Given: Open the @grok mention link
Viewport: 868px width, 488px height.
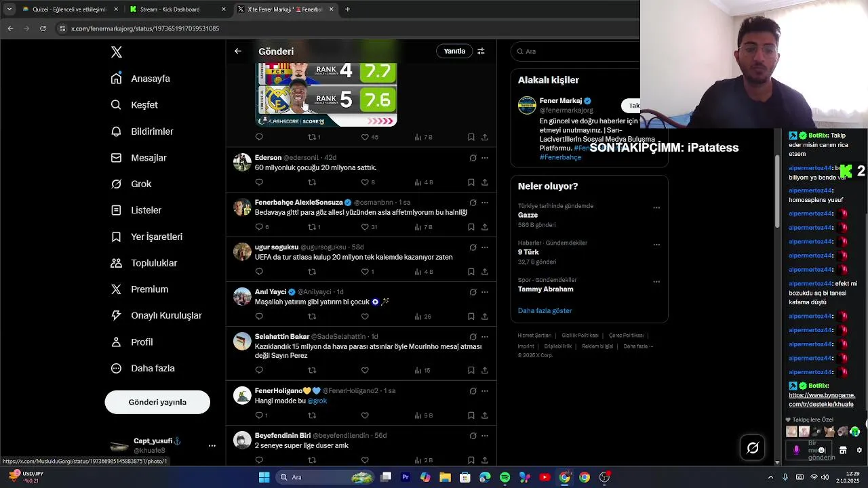Looking at the screenshot, I should (317, 401).
